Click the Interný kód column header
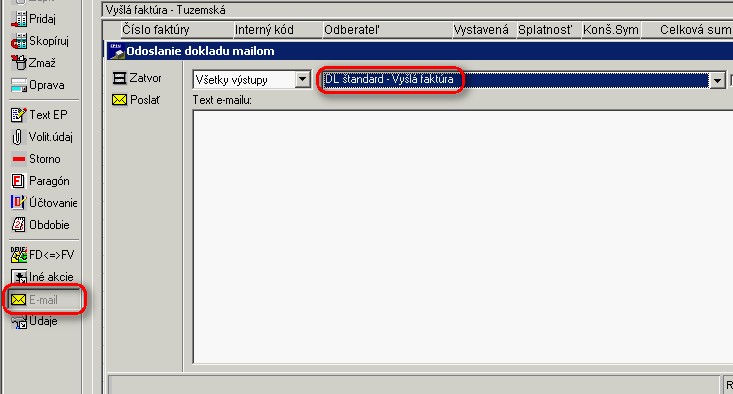Screen dimensions: 733x394 click(x=278, y=30)
